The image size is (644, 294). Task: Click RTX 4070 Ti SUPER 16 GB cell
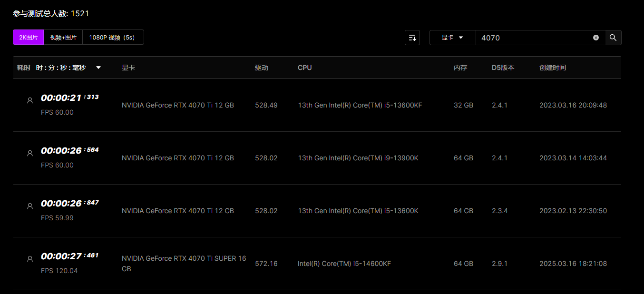(184, 264)
